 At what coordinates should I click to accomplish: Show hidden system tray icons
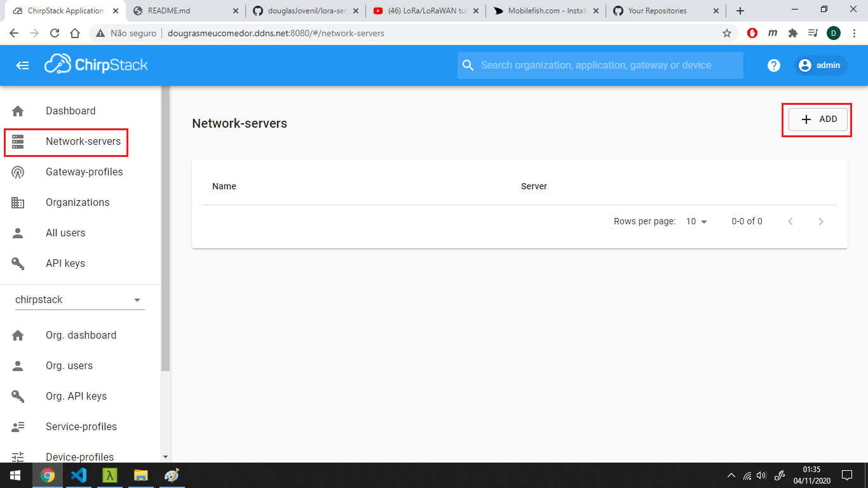pyautogui.click(x=731, y=475)
